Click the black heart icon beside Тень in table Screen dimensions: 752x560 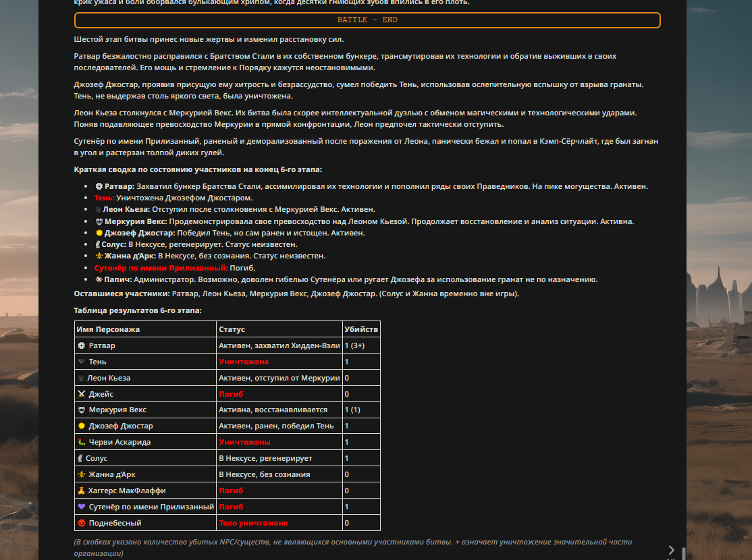(82, 362)
